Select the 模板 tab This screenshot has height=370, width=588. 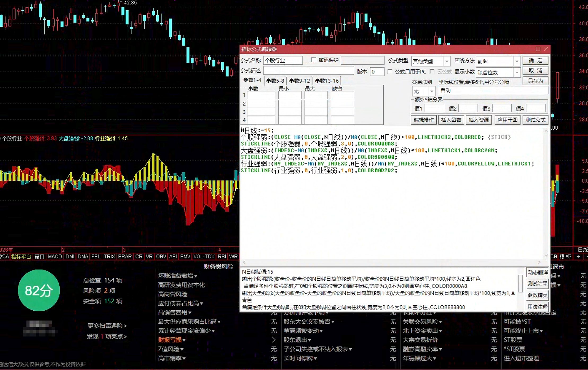coord(565,257)
